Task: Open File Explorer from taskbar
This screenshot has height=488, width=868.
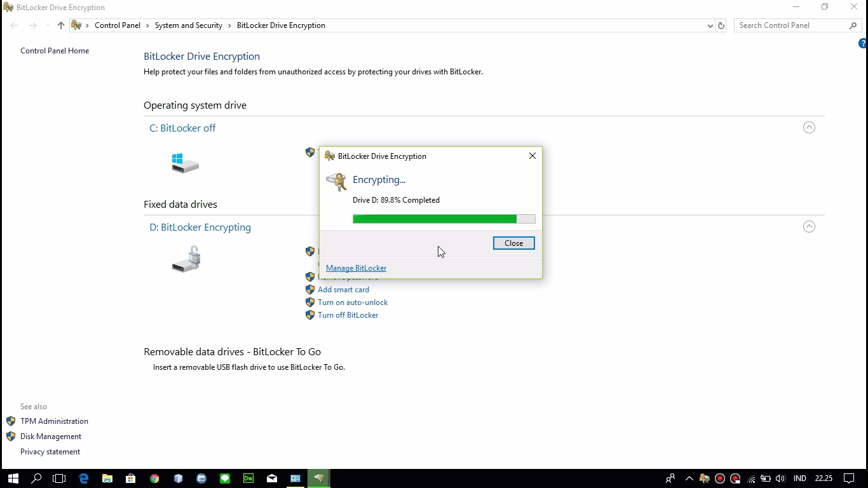Action: pos(107,478)
